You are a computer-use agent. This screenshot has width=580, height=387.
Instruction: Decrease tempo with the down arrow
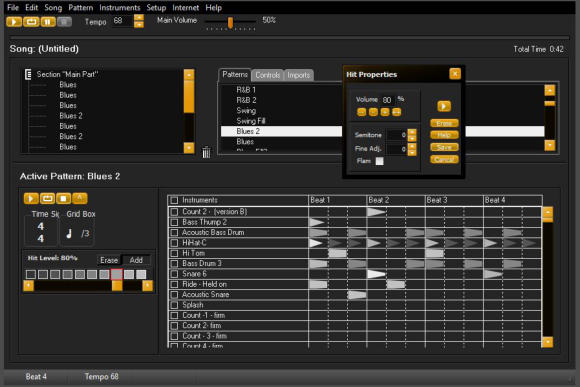click(139, 24)
